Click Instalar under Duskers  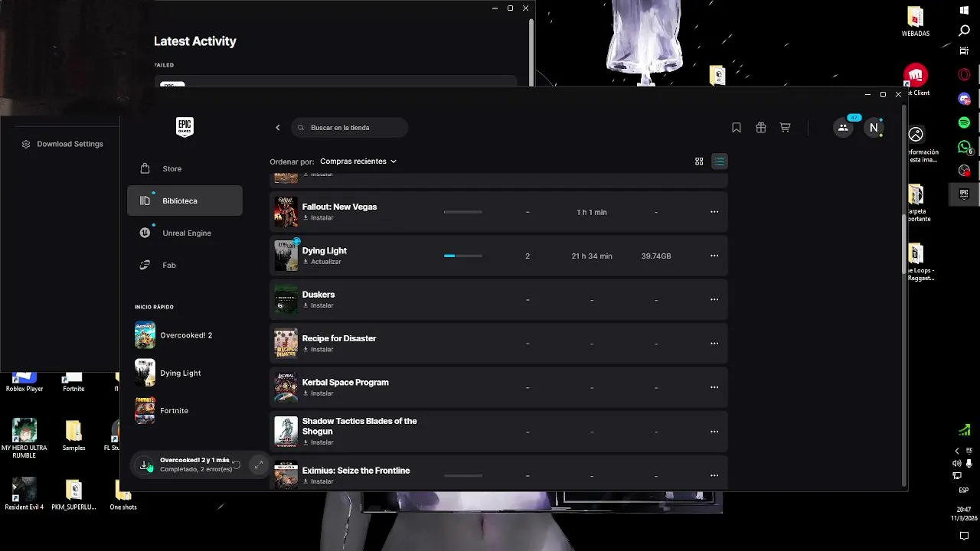click(318, 305)
